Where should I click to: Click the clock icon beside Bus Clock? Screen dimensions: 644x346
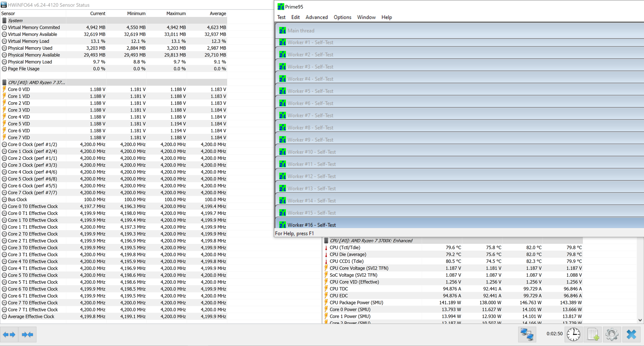click(4, 199)
